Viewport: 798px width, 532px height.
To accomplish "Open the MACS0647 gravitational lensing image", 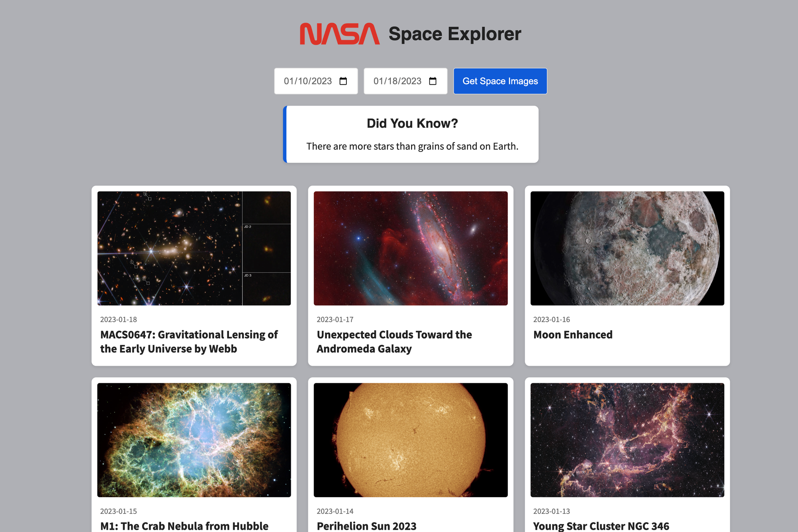I will click(194, 248).
